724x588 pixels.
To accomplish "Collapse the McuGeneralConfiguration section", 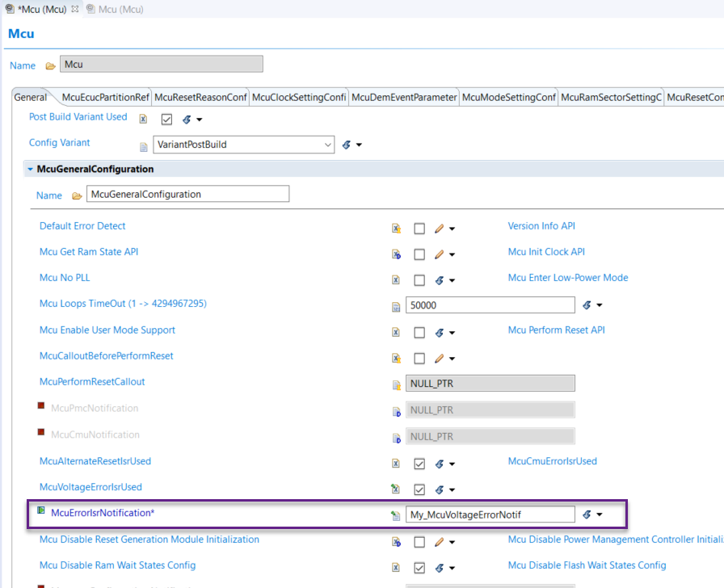I will tap(30, 170).
